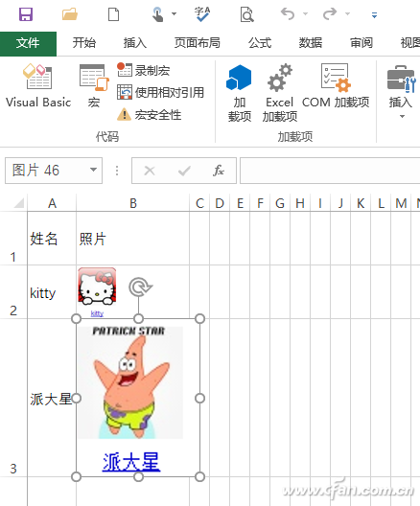Click the formula bar Cancel X
The height and width of the screenshot is (506, 420).
(x=150, y=171)
